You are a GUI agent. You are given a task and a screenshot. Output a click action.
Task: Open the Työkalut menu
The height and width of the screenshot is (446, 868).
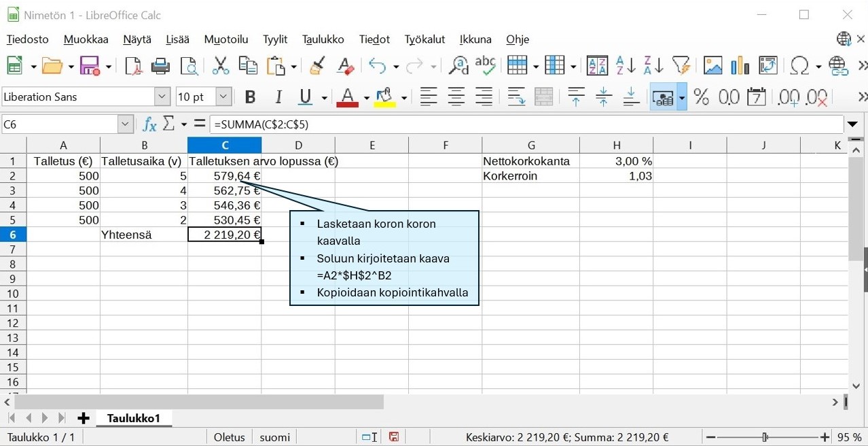click(x=424, y=39)
